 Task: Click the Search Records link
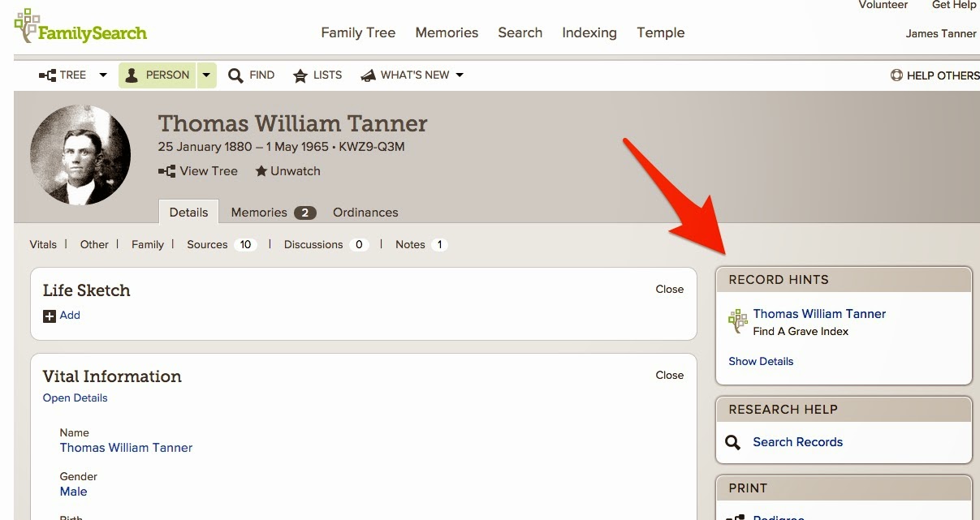click(797, 442)
